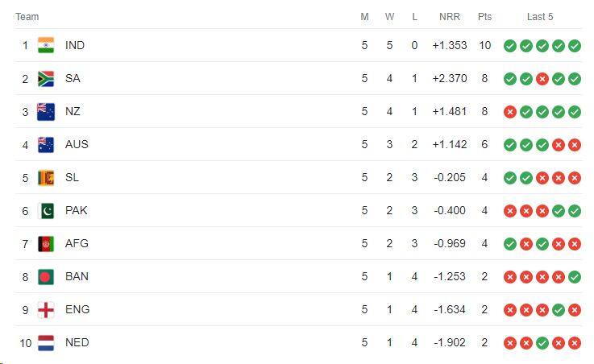Select the Pts column header

coord(484,17)
